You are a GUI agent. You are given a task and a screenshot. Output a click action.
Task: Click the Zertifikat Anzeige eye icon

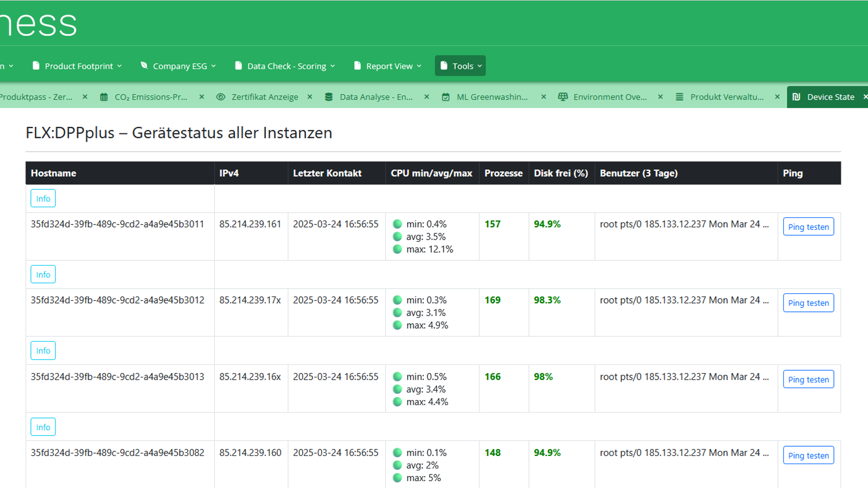click(220, 97)
